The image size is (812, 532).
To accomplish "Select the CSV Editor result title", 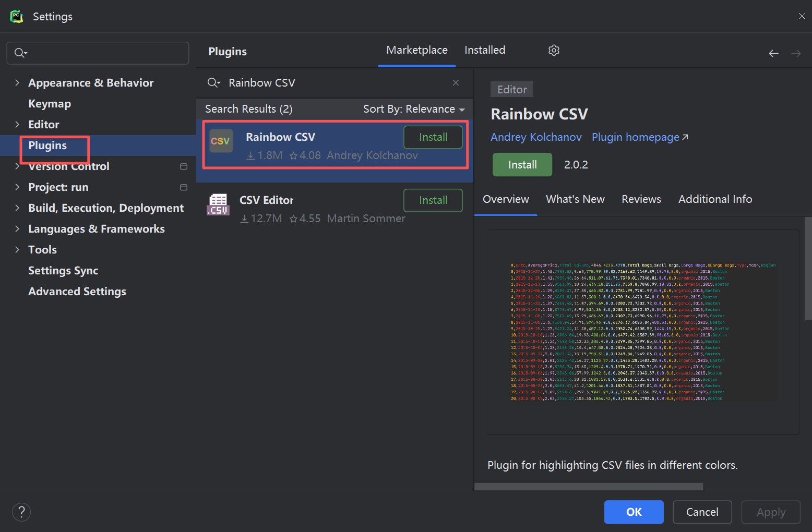I will pyautogui.click(x=266, y=200).
